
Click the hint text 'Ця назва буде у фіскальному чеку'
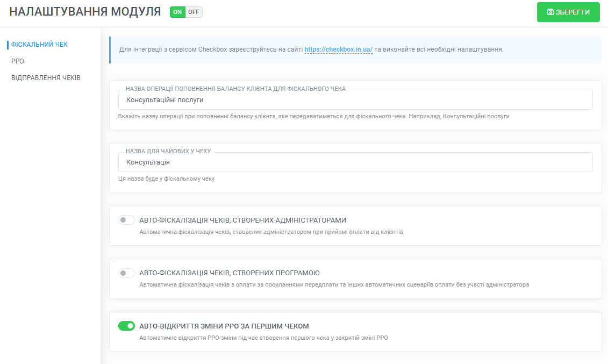166,179
